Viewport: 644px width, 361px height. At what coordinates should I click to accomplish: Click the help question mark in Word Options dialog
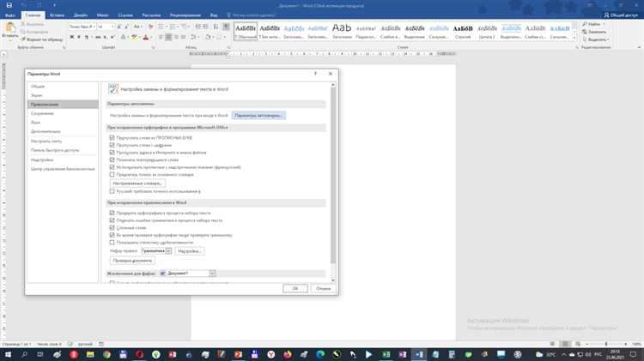click(x=315, y=74)
